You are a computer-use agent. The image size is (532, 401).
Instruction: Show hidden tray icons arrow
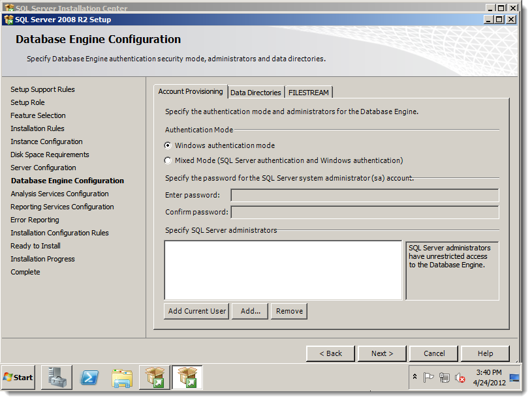coord(415,377)
